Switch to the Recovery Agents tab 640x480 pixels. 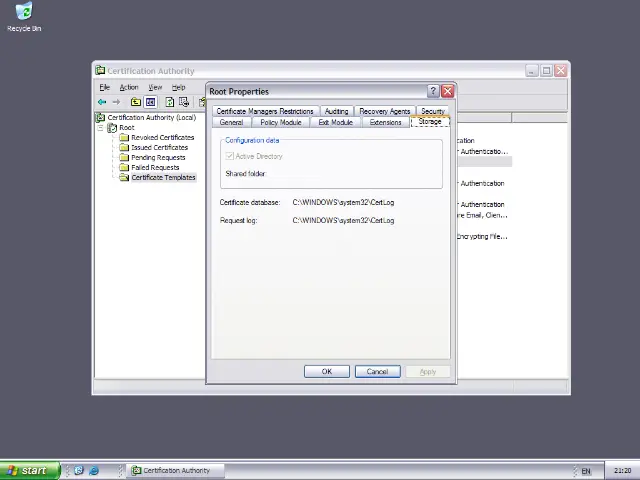tap(385, 111)
